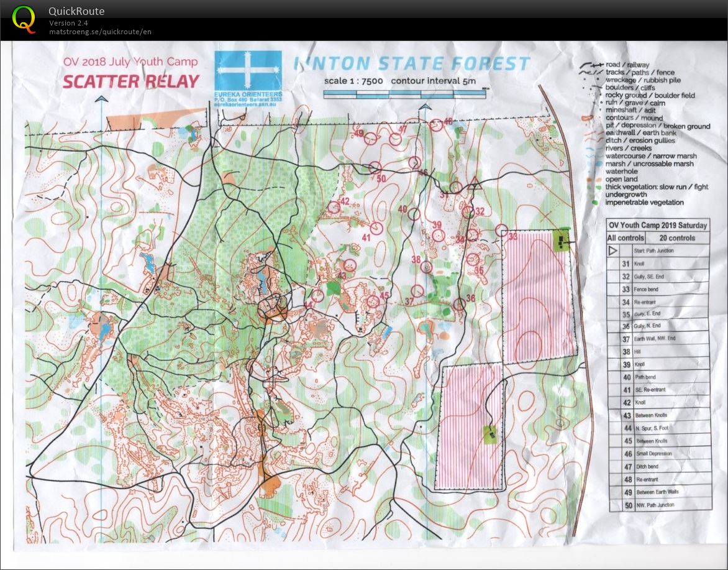The image size is (728, 570).
Task: Select control circle 41 on the map
Action: [376, 228]
